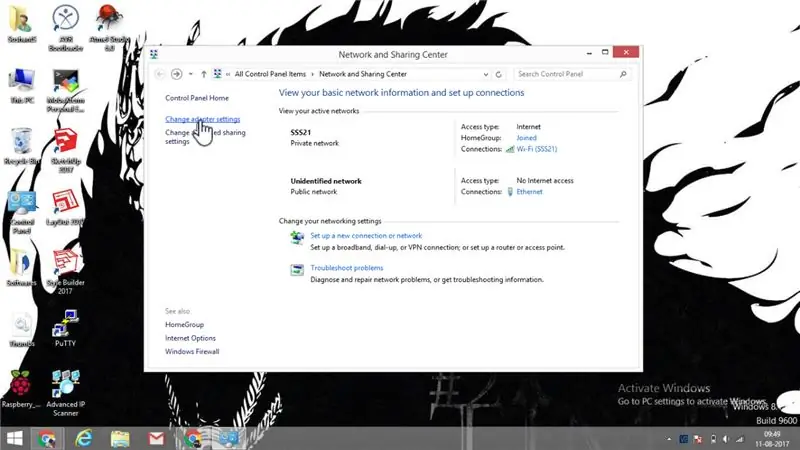
Task: Go up one level with Up arrow
Action: (204, 74)
